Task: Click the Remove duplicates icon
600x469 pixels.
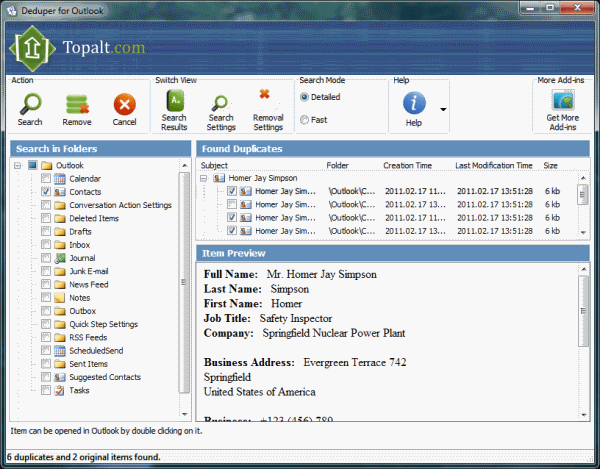Action: [77, 104]
